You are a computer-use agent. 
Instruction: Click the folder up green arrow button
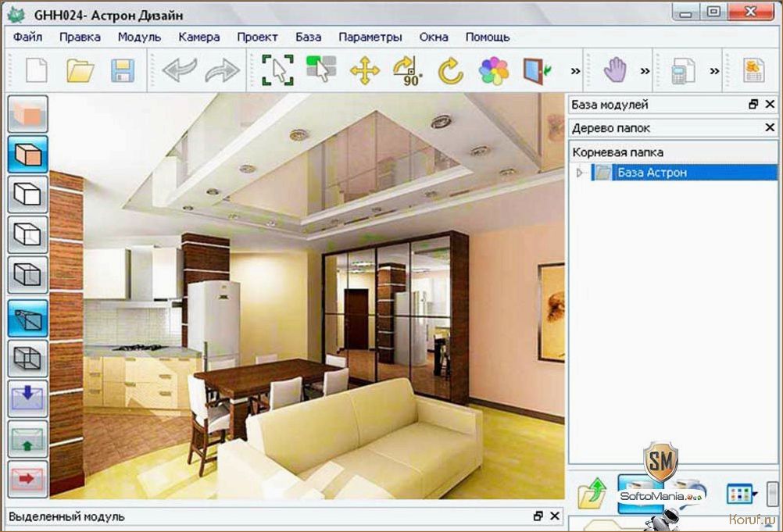click(593, 494)
